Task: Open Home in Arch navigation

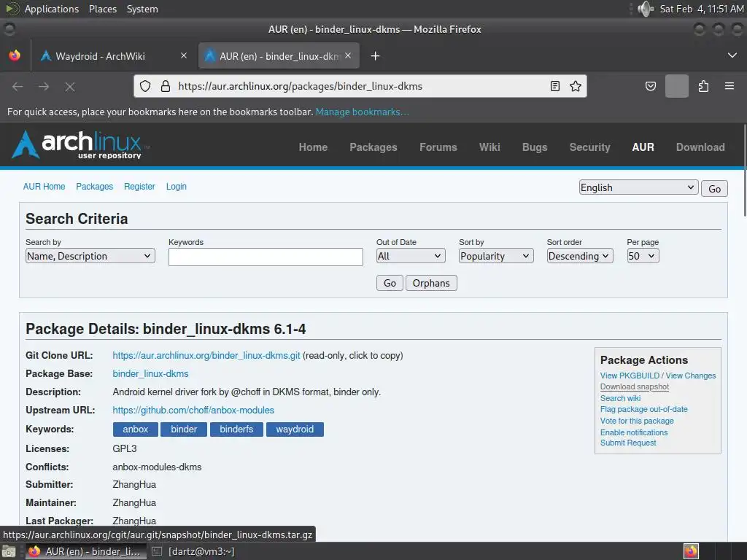Action: [x=313, y=147]
